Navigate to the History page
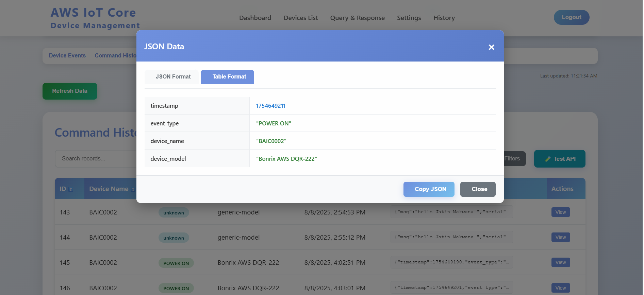Viewport: 644px width, 295px height. click(444, 18)
